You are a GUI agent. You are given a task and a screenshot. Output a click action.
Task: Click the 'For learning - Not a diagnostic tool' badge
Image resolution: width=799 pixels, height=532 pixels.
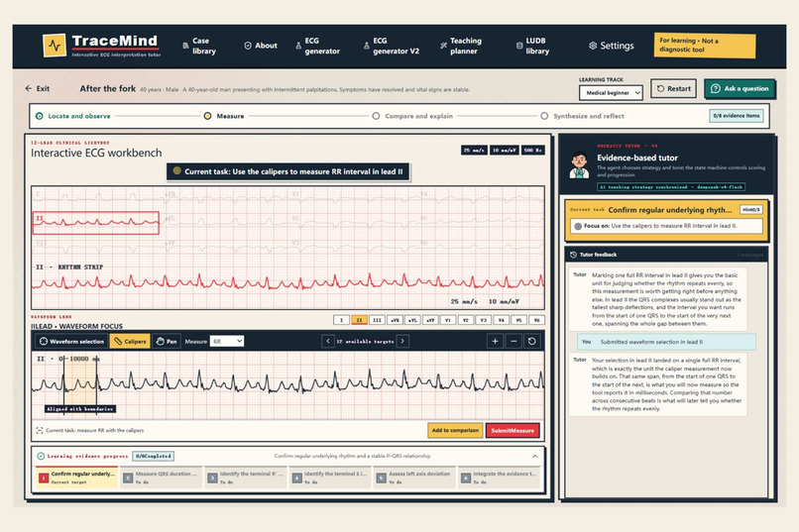[x=704, y=46]
